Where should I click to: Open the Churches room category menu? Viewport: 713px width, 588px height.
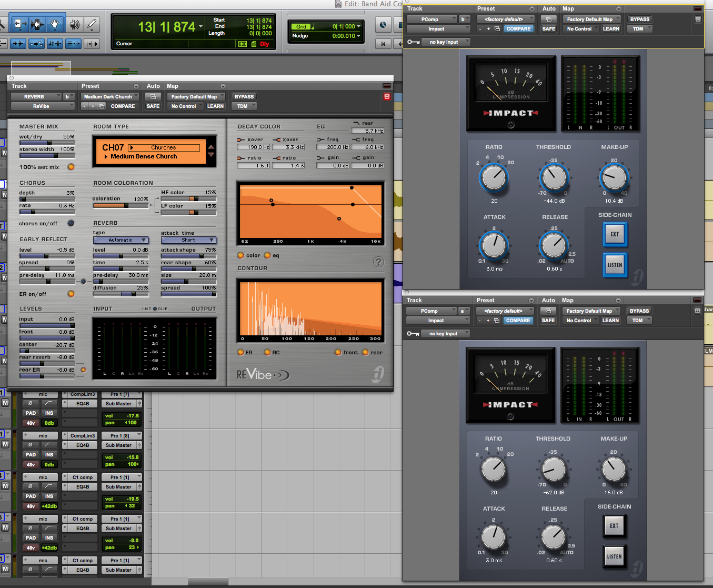tap(164, 148)
